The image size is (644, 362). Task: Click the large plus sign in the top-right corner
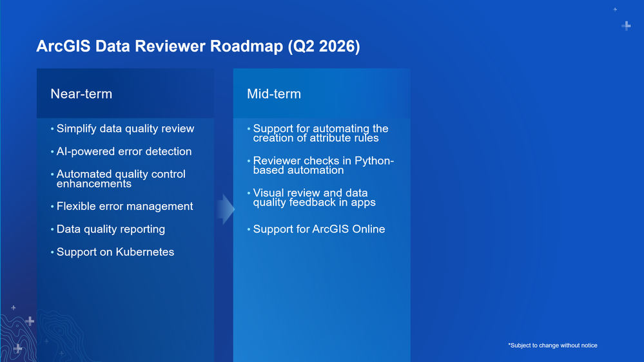pyautogui.click(x=626, y=26)
